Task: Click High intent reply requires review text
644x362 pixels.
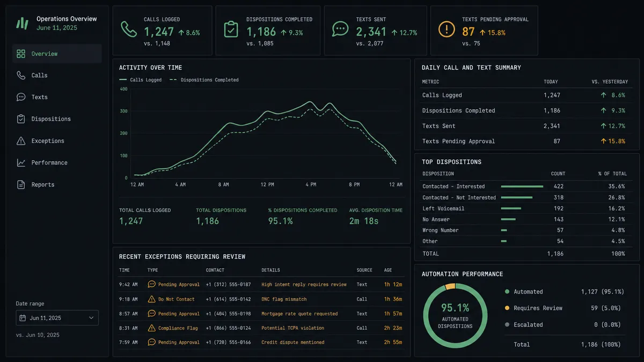Action: (x=304, y=285)
